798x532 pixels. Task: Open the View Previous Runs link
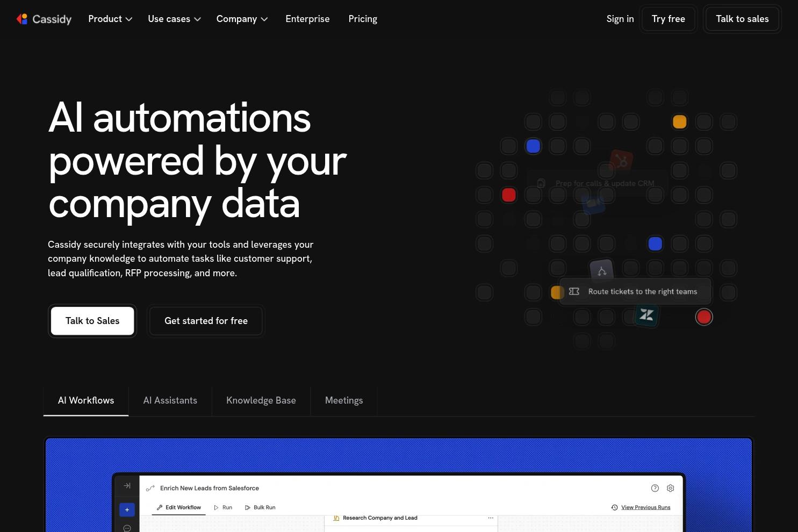[x=645, y=507]
